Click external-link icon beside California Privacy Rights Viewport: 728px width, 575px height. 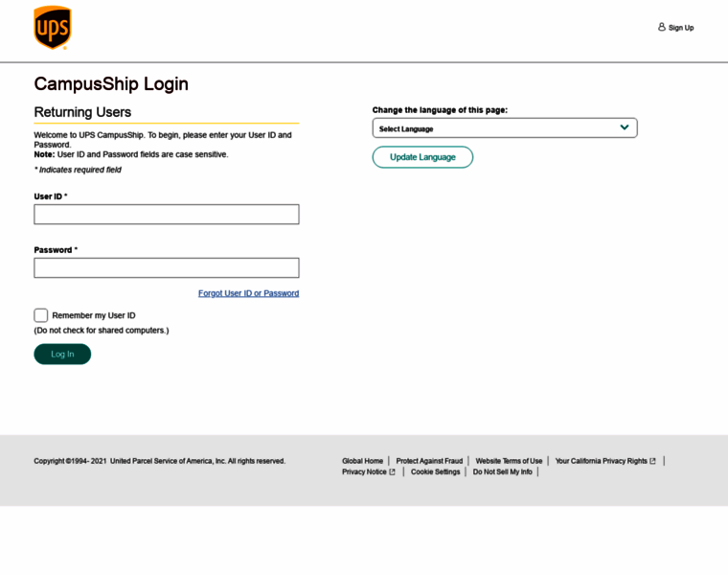(x=652, y=461)
